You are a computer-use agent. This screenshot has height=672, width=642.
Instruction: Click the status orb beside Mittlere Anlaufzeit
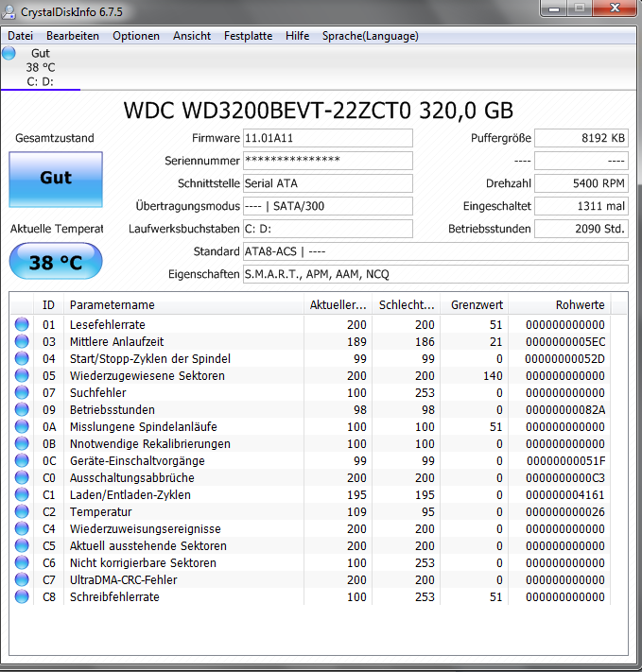(22, 341)
